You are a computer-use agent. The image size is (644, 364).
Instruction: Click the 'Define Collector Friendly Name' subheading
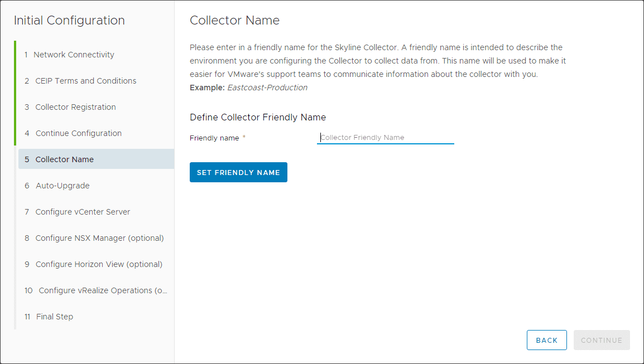[258, 118]
